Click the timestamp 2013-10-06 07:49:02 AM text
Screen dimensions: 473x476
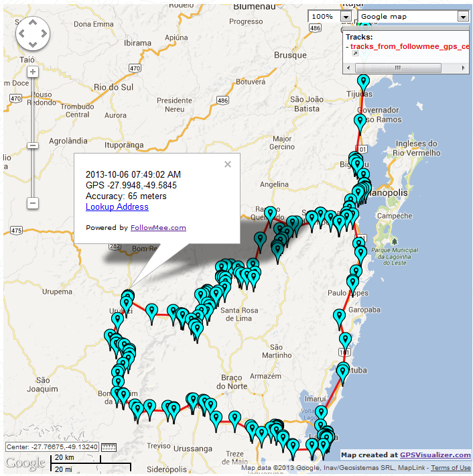pos(133,174)
